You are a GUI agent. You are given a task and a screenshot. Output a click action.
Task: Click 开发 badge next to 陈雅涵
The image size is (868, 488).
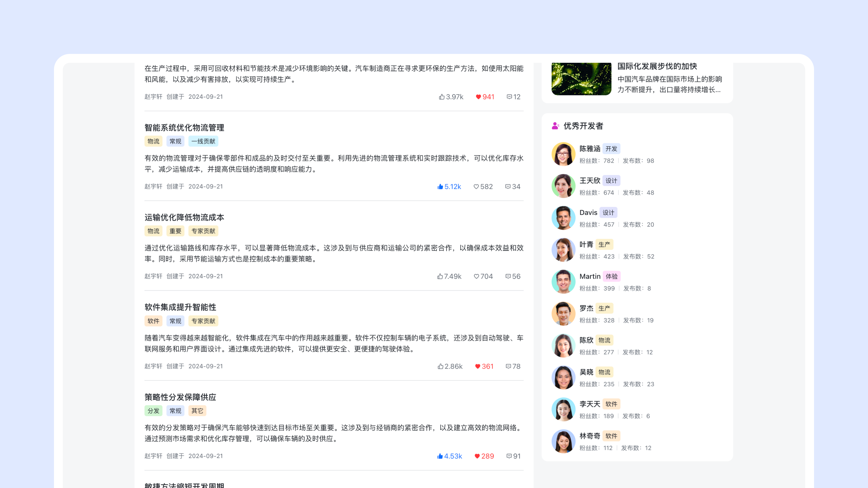pyautogui.click(x=611, y=149)
